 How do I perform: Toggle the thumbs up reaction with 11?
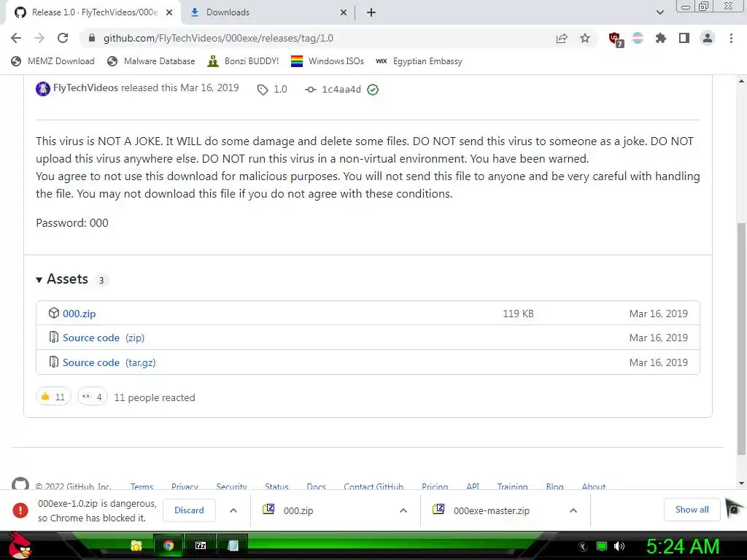53,397
